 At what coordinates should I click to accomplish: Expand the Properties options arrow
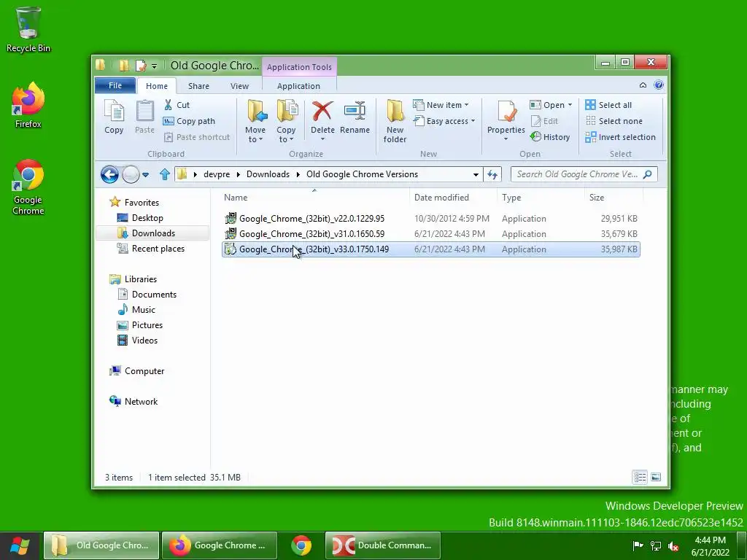506,139
